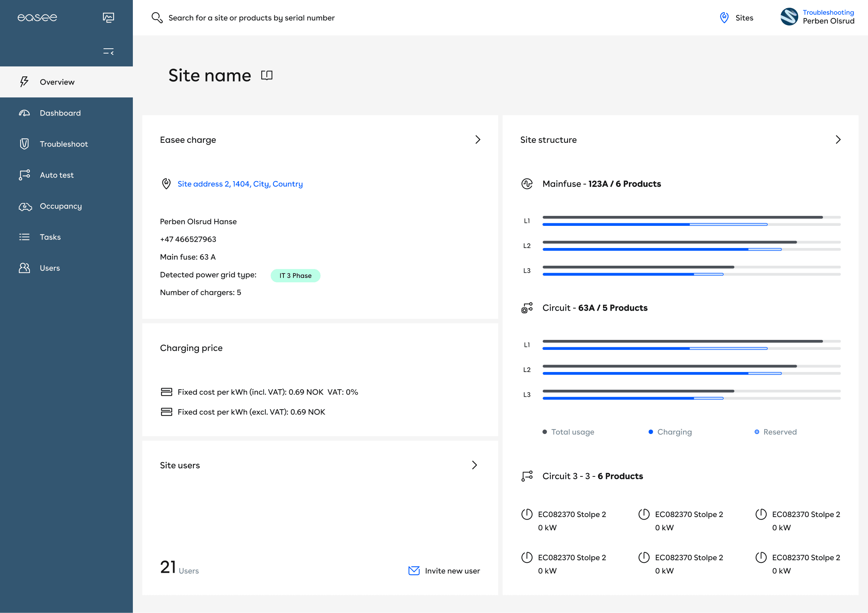The image size is (868, 613).
Task: Click the Circuit 3 branch icon
Action: click(x=527, y=476)
